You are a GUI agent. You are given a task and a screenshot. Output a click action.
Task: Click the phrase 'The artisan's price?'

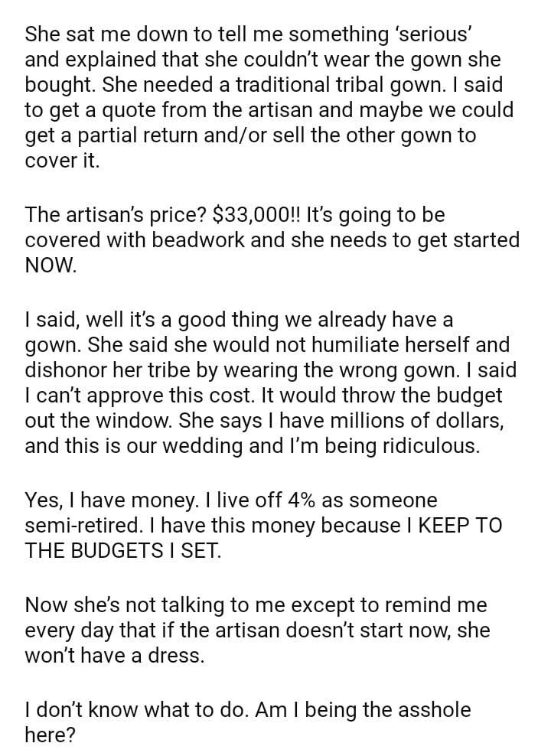point(109,214)
